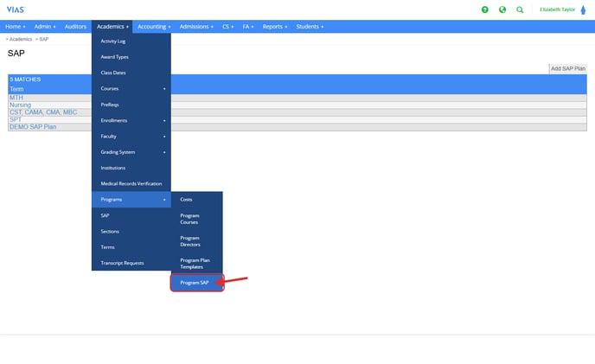Open the DEMO SAP Plan link
595x364 pixels.
pos(32,127)
